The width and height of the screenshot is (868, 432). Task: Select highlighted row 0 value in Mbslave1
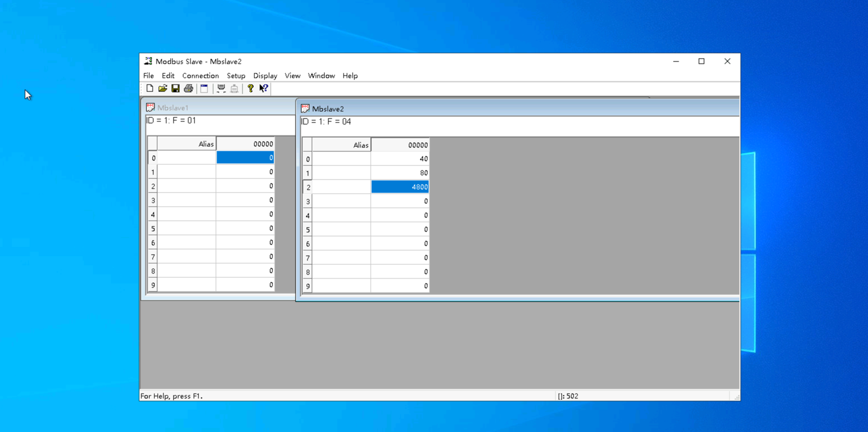(x=245, y=158)
